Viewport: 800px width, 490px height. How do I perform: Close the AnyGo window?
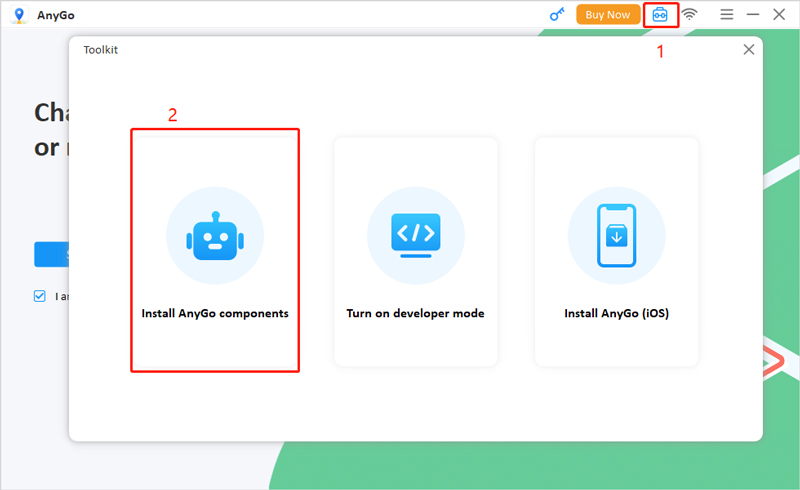pos(779,14)
